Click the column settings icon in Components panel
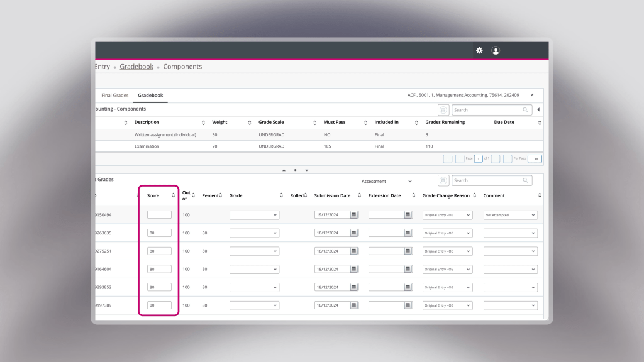The height and width of the screenshot is (362, 644). [443, 110]
